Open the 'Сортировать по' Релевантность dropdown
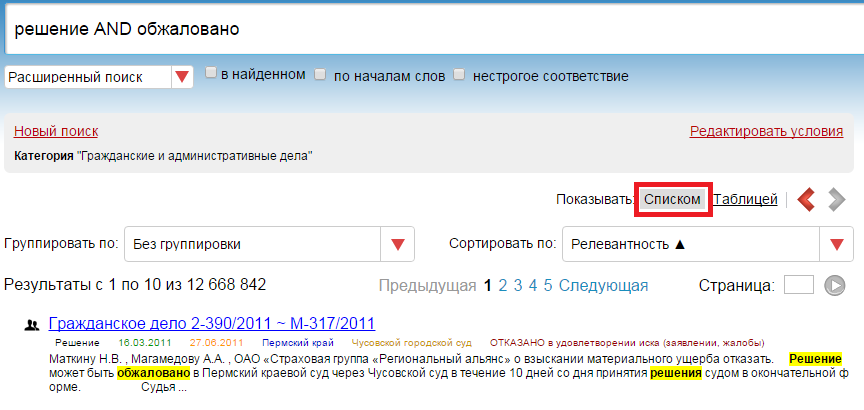The height and width of the screenshot is (410, 864). 706,244
